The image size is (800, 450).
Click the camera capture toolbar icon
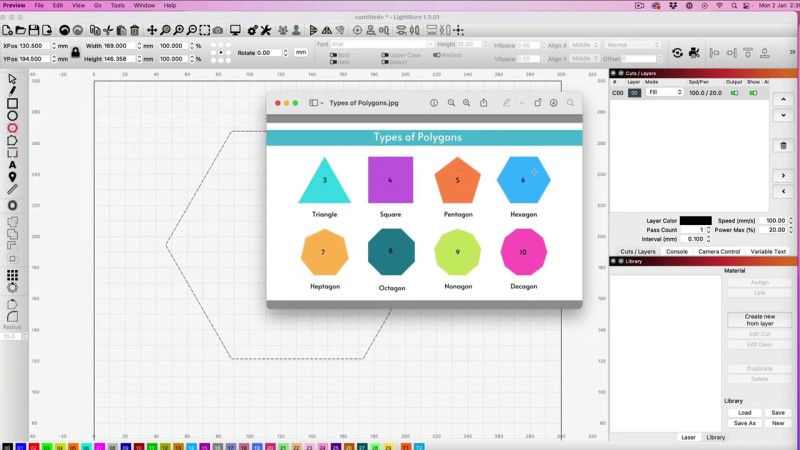[218, 31]
